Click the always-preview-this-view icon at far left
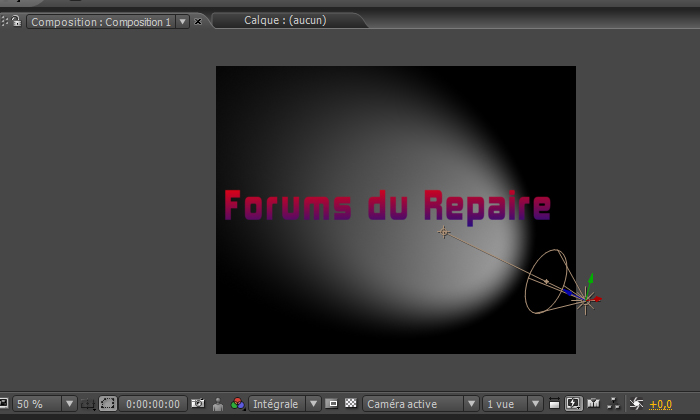The image size is (700, 420). click(x=4, y=403)
